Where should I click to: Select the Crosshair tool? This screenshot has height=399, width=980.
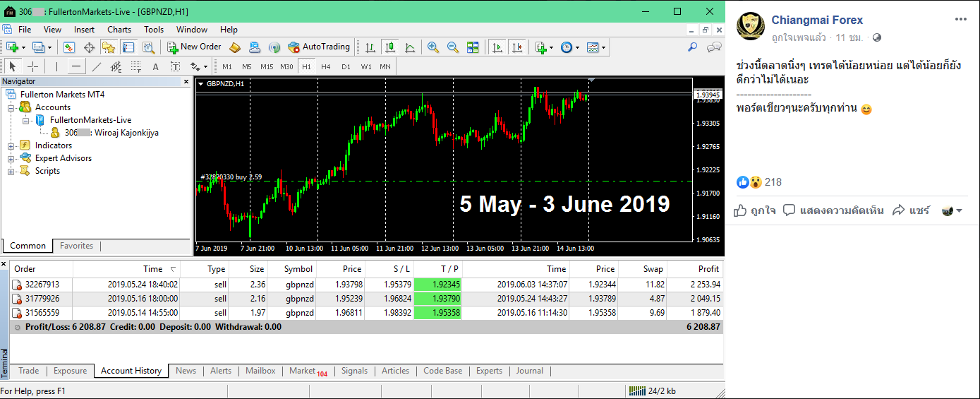(x=33, y=66)
